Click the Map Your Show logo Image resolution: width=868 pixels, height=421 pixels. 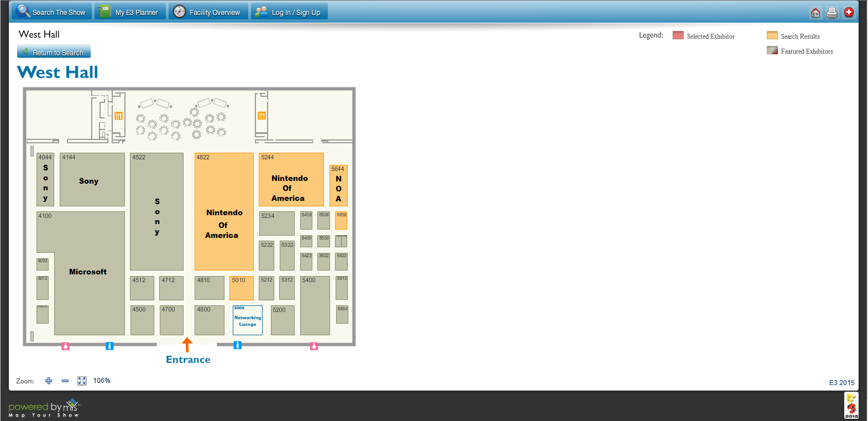click(44, 408)
